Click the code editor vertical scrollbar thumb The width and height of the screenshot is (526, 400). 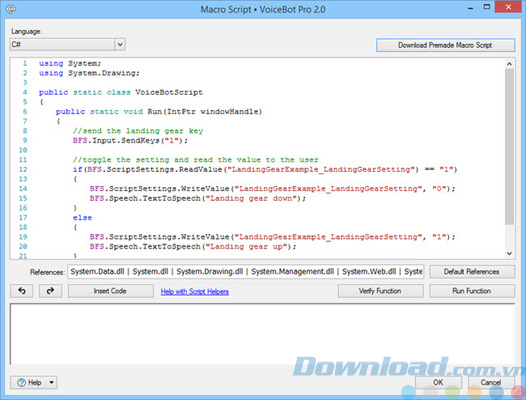point(509,147)
